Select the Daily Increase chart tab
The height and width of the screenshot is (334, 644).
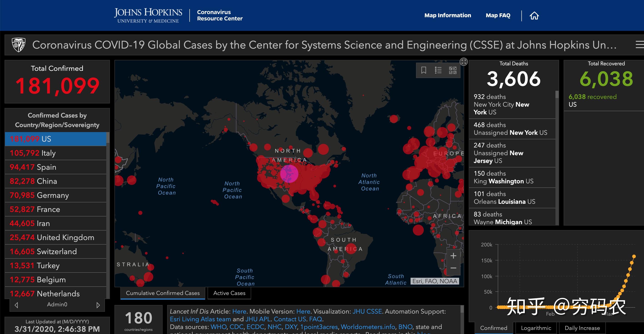tap(582, 328)
